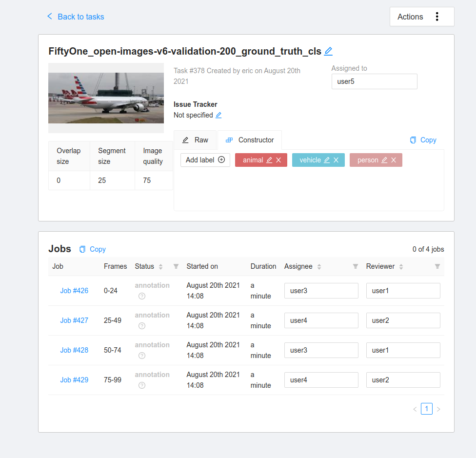The width and height of the screenshot is (476, 458).
Task: Open Job #427 reviewer user2 selector
Action: click(x=403, y=320)
